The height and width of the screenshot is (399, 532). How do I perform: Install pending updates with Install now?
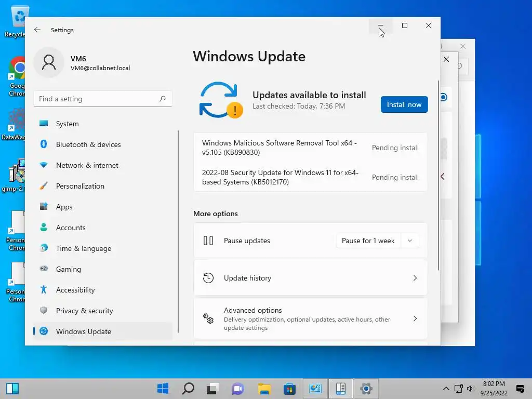click(x=404, y=104)
